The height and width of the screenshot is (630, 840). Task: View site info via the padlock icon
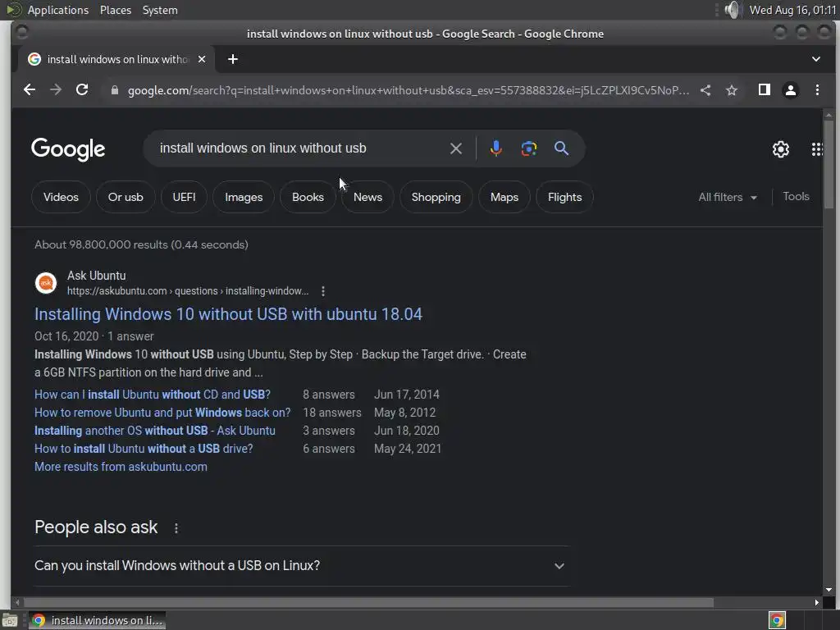point(115,90)
